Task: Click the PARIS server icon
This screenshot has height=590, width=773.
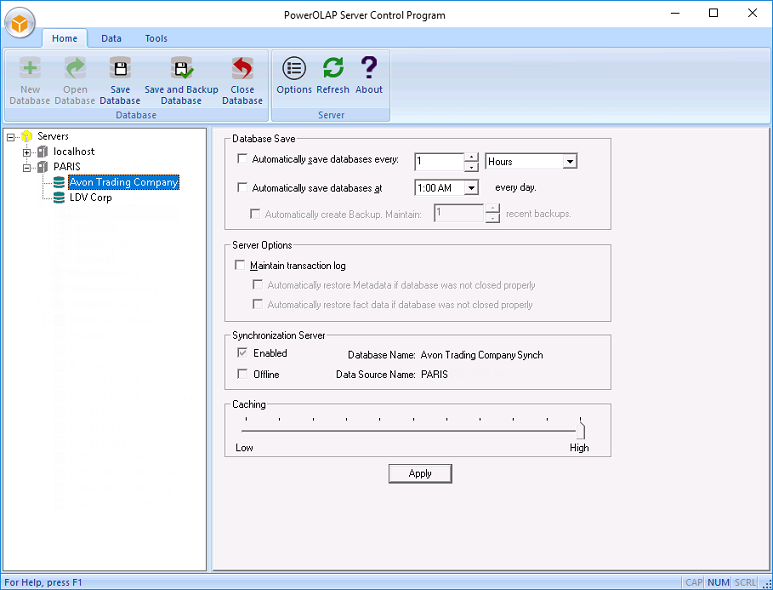Action: pyautogui.click(x=43, y=167)
